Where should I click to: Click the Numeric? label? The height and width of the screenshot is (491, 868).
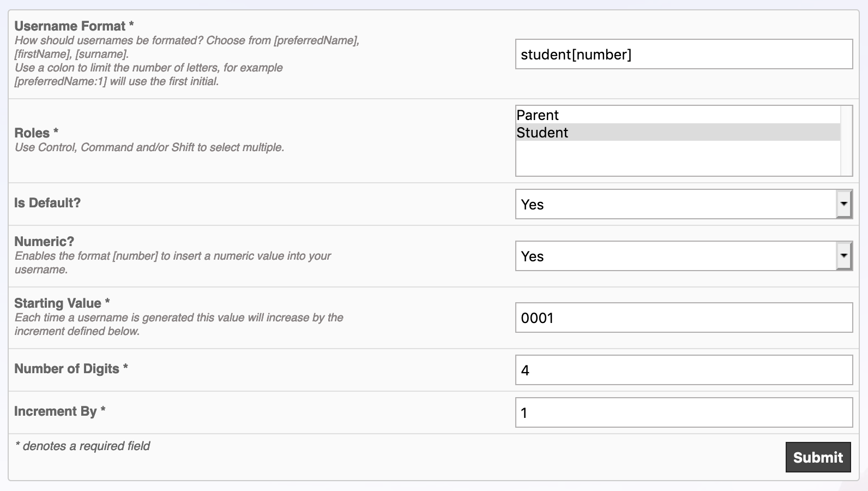tap(44, 242)
